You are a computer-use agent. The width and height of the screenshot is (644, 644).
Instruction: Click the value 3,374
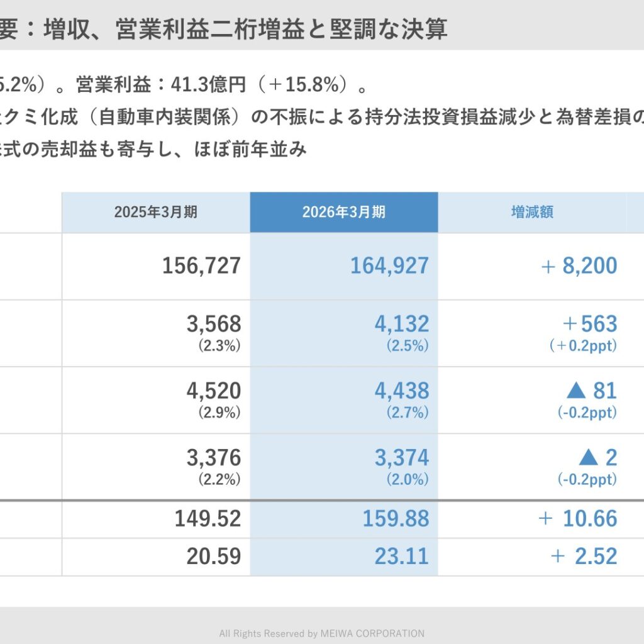402,458
